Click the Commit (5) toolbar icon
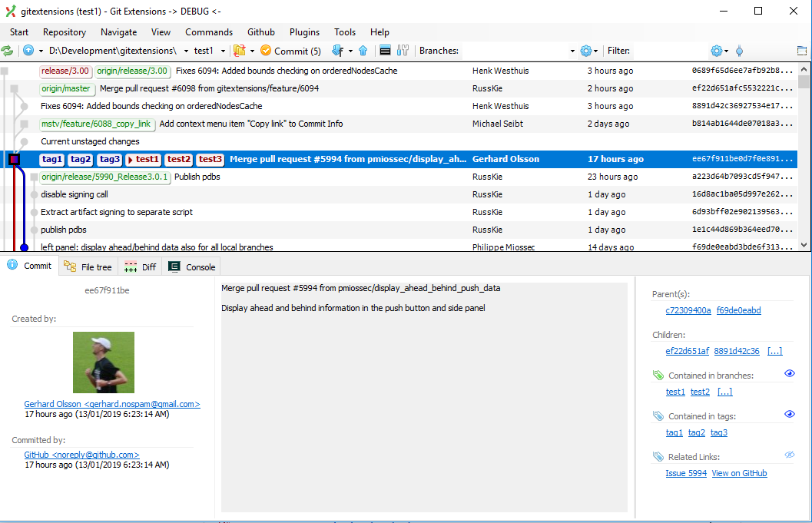The height and width of the screenshot is (523, 812). pos(290,51)
